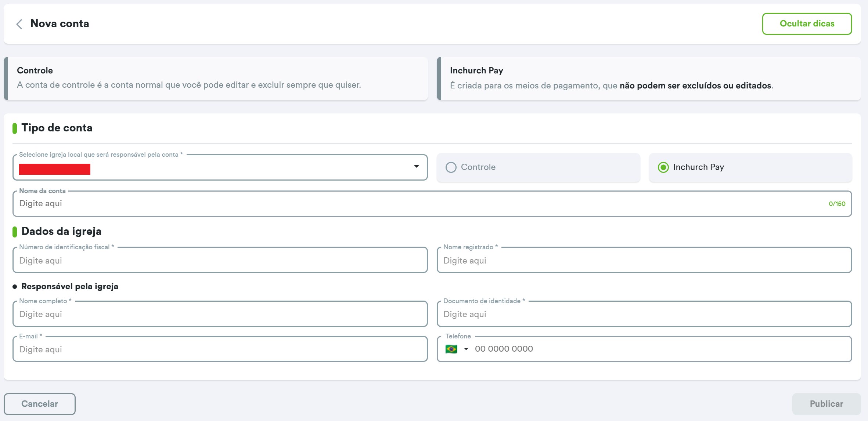The height and width of the screenshot is (421, 868).
Task: Click the Documento de identidade field
Action: [x=644, y=314]
